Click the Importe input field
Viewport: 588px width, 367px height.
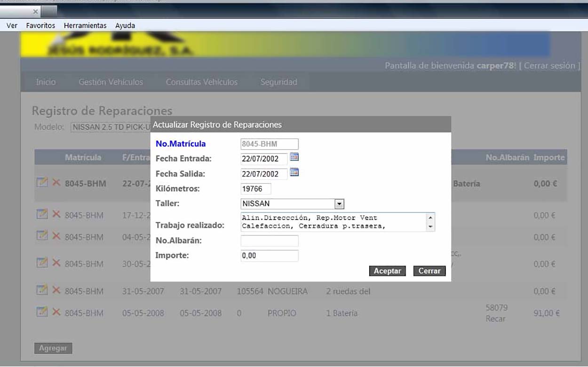coord(270,256)
